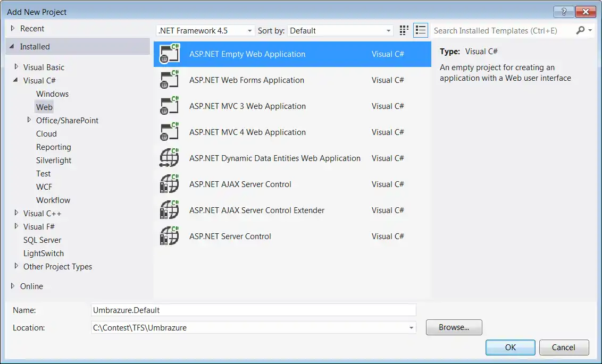Switch to medium icons list view

(421, 30)
